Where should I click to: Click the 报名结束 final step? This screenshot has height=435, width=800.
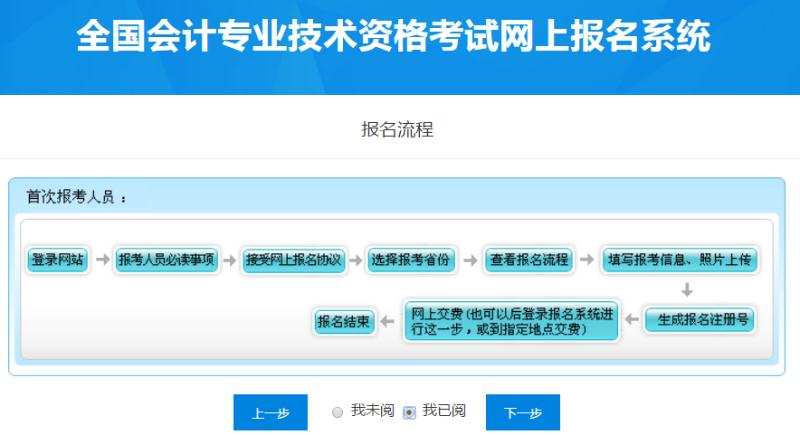tap(344, 321)
